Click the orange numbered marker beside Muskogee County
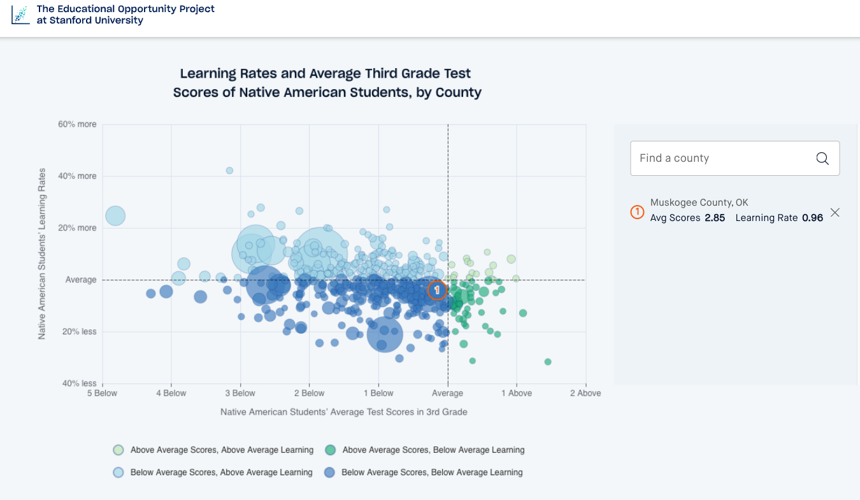The width and height of the screenshot is (860, 500). (x=637, y=212)
